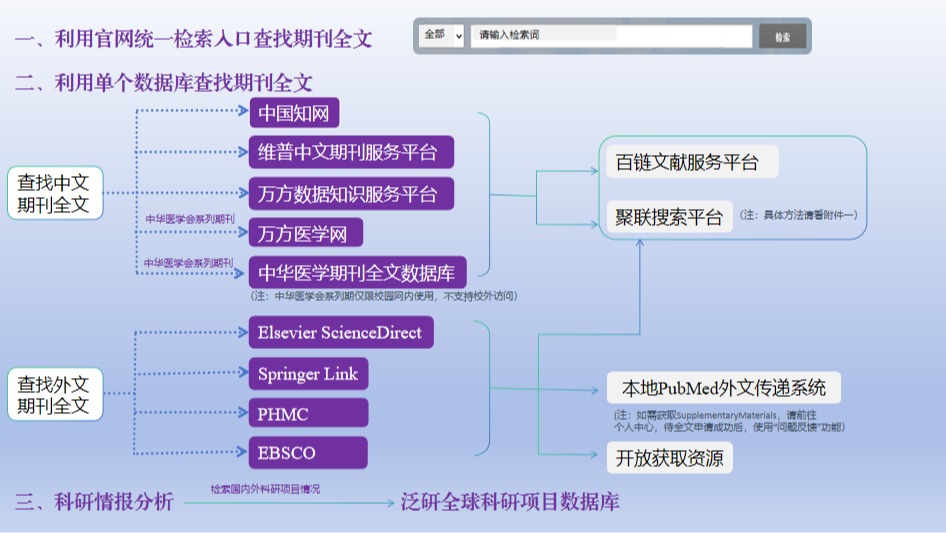Select 万方数据知识服务平台 button

[350, 193]
